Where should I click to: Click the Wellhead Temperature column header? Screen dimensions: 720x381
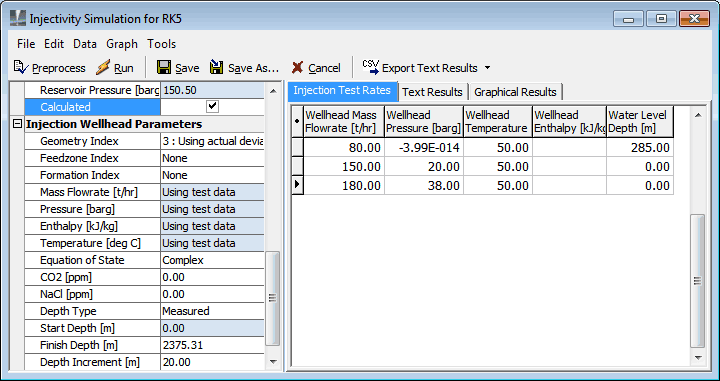(x=497, y=121)
